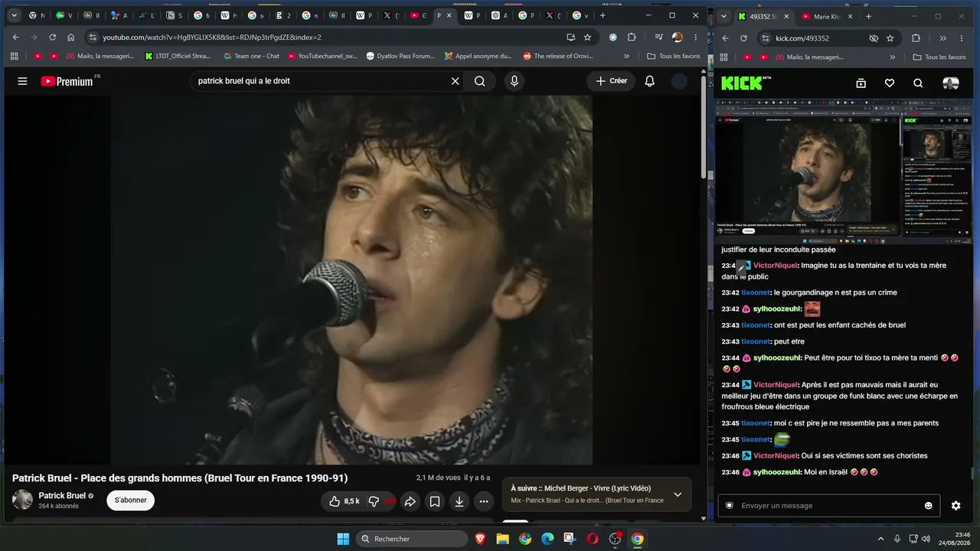
Task: Like the Patrick Bruel video
Action: [x=344, y=501]
